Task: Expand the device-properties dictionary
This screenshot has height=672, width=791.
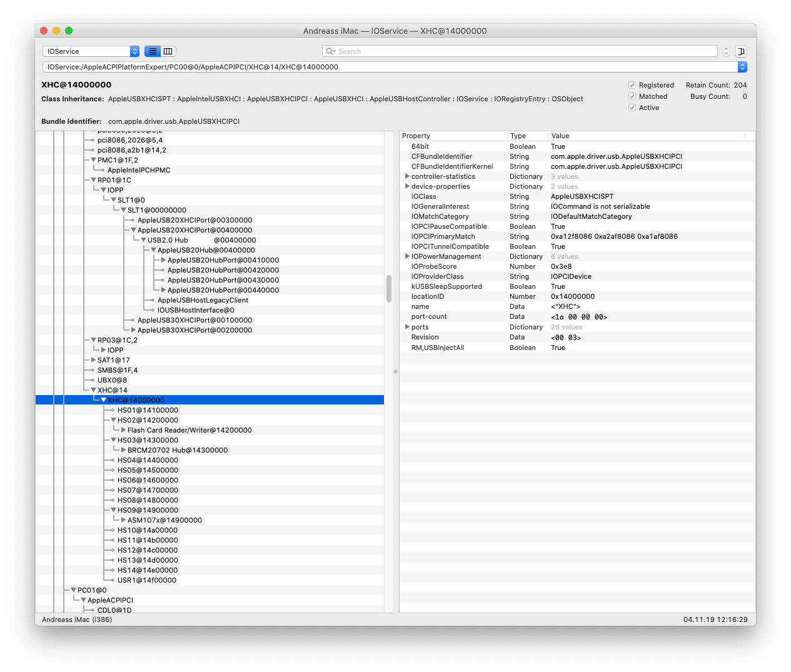Action: (407, 186)
